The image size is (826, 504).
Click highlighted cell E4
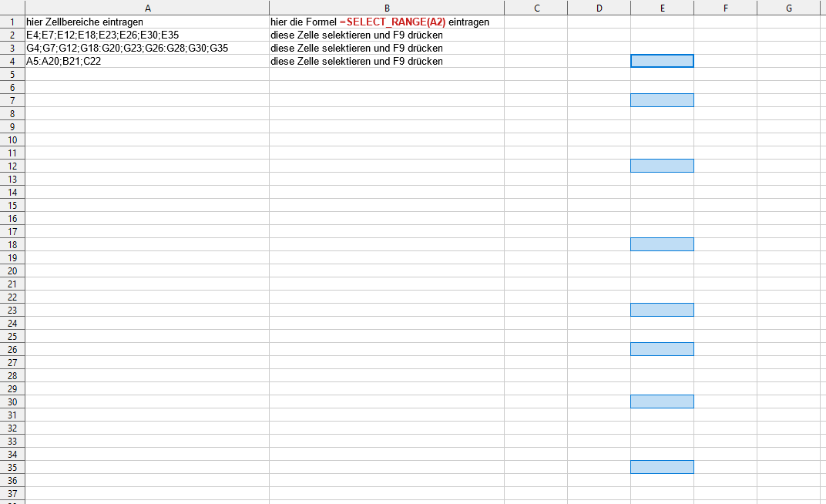(662, 61)
